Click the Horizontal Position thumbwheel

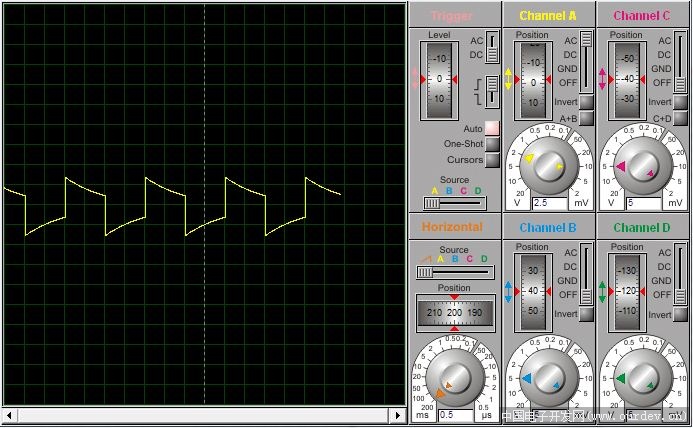coord(455,313)
